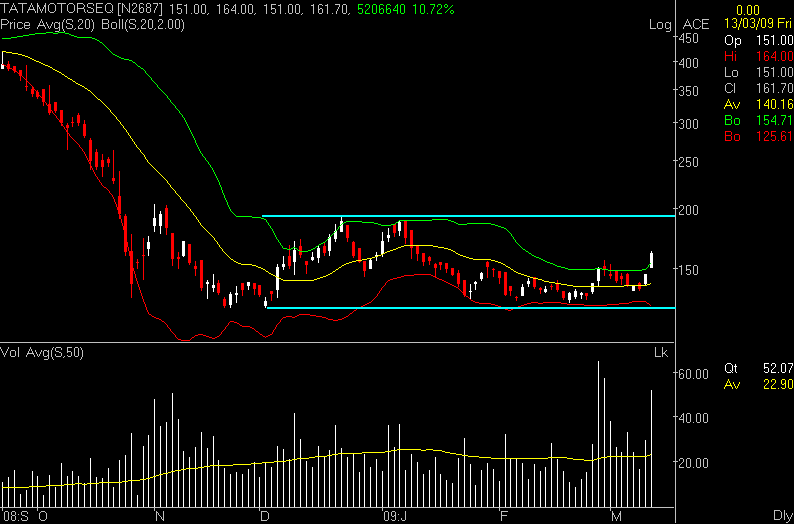Click the M month marker on time axis
Image resolution: width=794 pixels, height=524 pixels.
pos(616,516)
